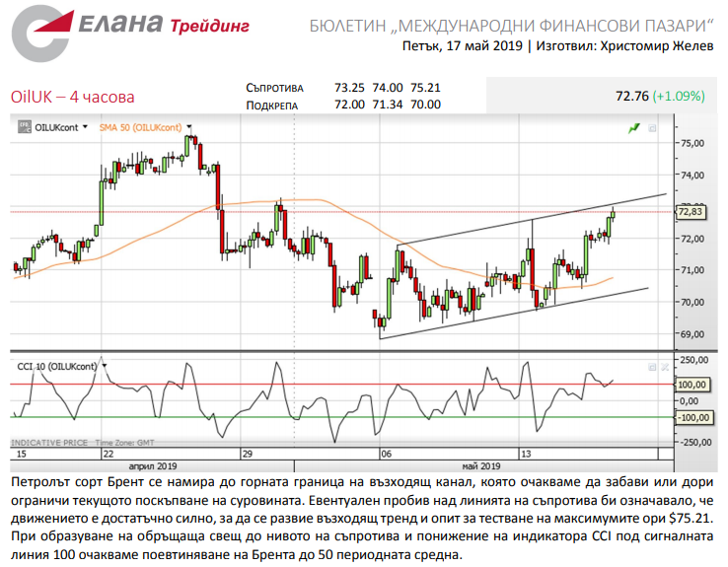728x567 pixels.
Task: Click the bulletin title 'МЕЖДУНАРОДНИ ФИНАНСОВИ ПАЗАРИ'
Action: pyautogui.click(x=553, y=26)
